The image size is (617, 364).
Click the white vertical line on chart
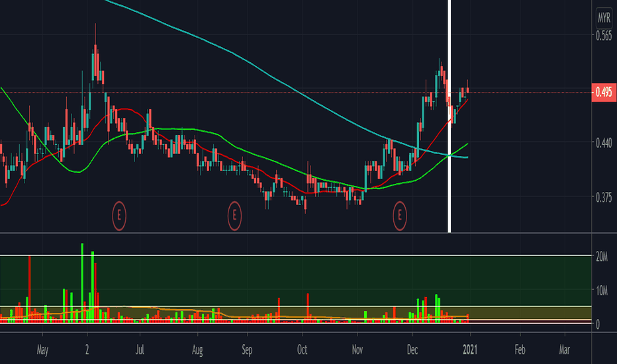pyautogui.click(x=450, y=116)
